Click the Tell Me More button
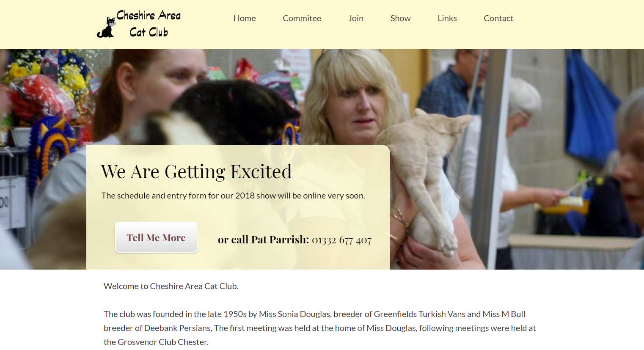The height and width of the screenshot is (350, 644). (156, 237)
